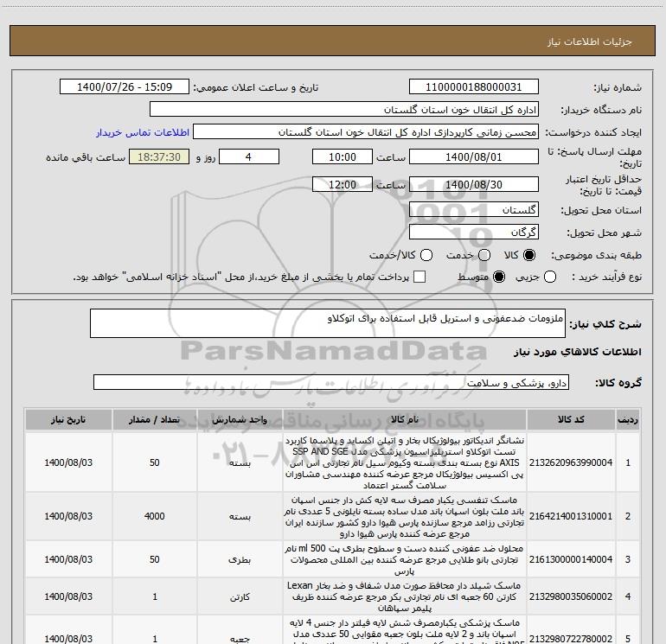Click the واحد شمارش column header
This screenshot has height=644, width=666.
pyautogui.click(x=240, y=420)
